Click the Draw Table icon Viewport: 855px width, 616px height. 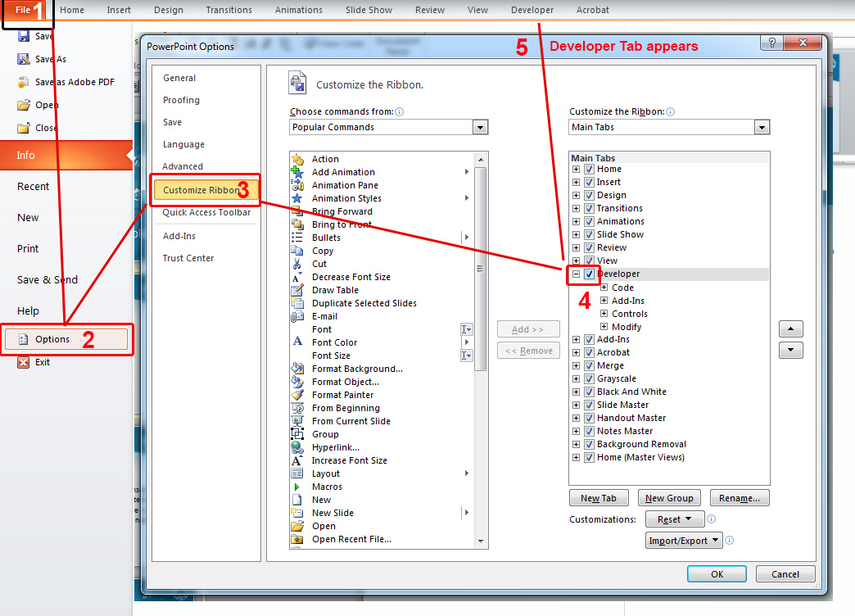(297, 290)
